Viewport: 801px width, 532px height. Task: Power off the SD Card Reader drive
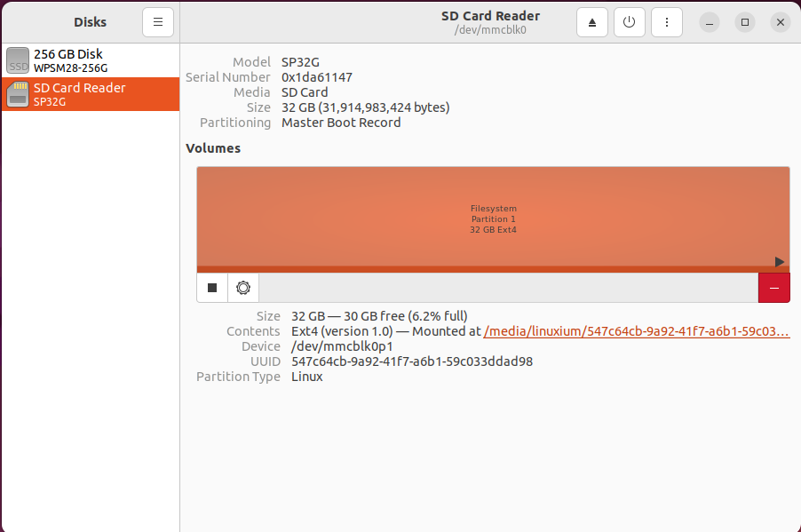pyautogui.click(x=630, y=22)
